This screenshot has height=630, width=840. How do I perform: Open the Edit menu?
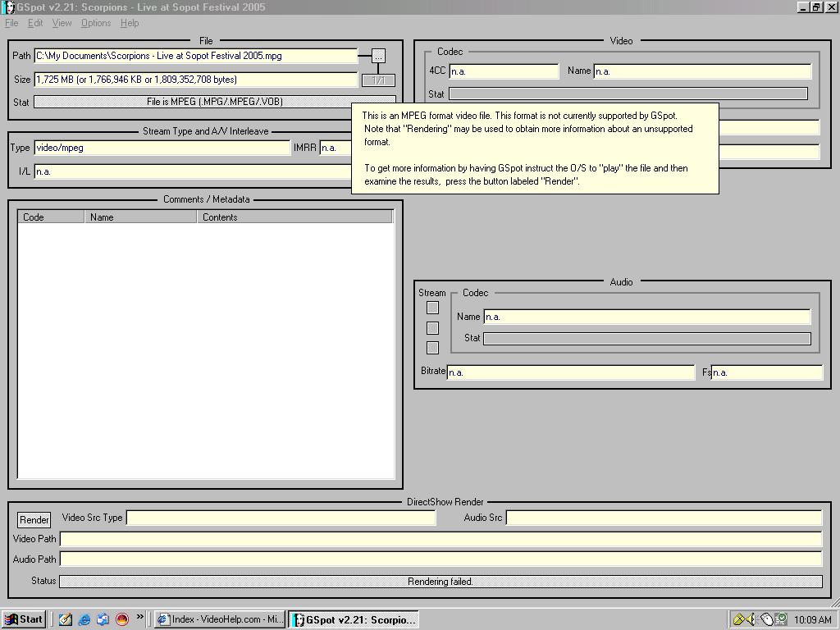point(35,23)
